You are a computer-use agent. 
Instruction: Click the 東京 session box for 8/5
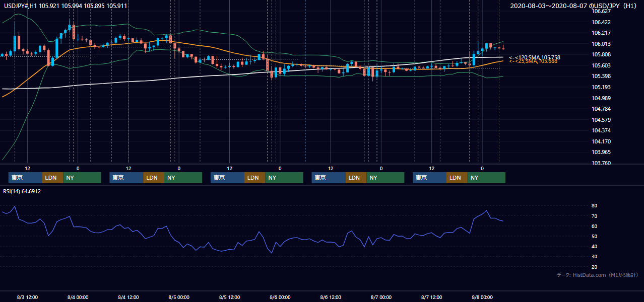[x=227, y=178]
